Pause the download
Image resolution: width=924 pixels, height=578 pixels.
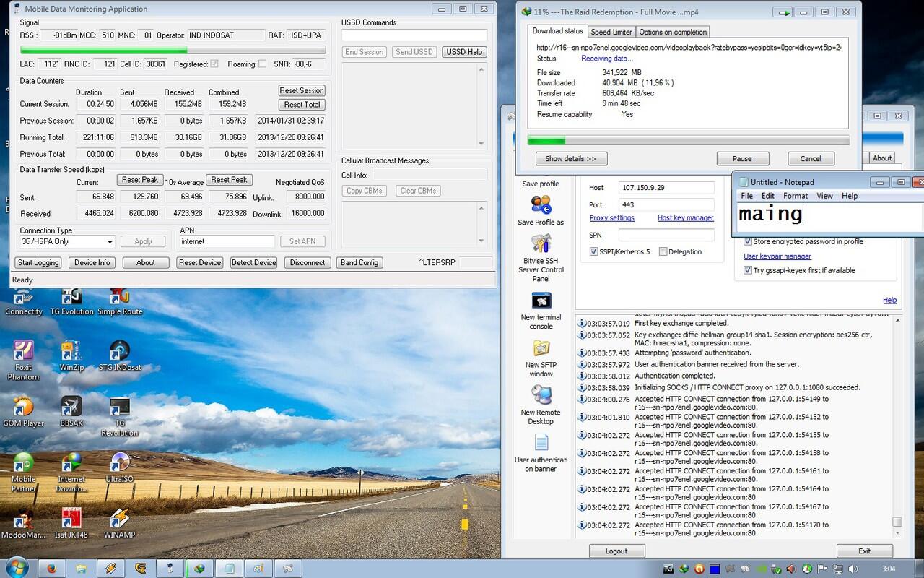click(742, 158)
